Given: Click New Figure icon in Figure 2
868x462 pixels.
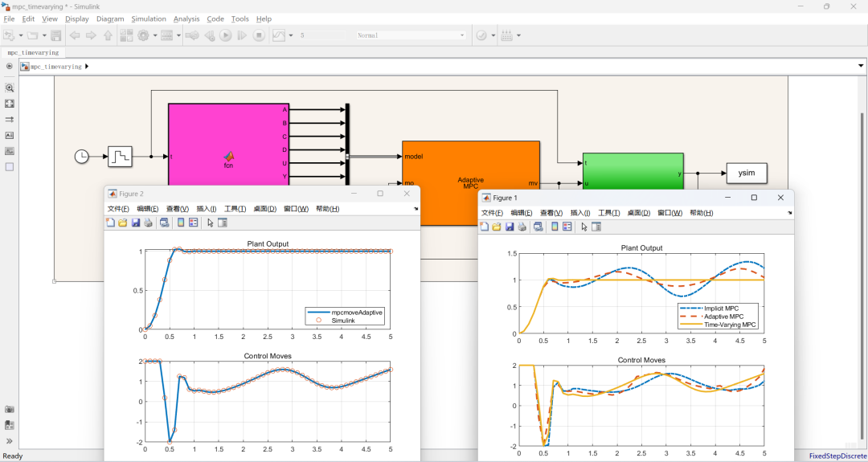Looking at the screenshot, I should [110, 223].
